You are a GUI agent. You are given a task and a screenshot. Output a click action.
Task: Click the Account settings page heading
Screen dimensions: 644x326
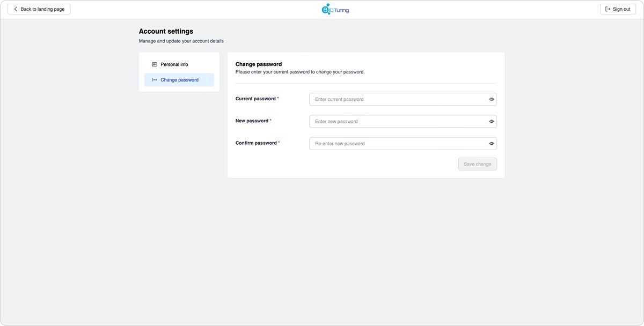click(166, 32)
